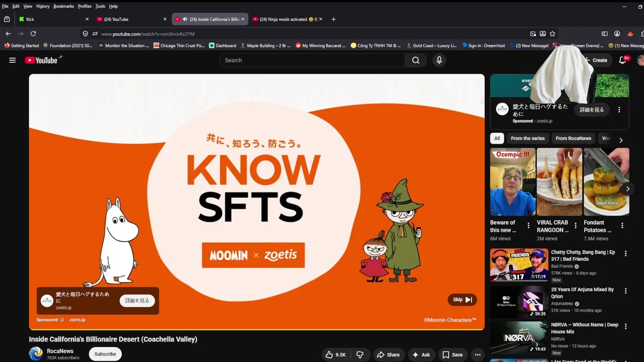Image resolution: width=644 pixels, height=362 pixels.
Task: Go back with the browser back arrow
Action: click(x=8, y=34)
